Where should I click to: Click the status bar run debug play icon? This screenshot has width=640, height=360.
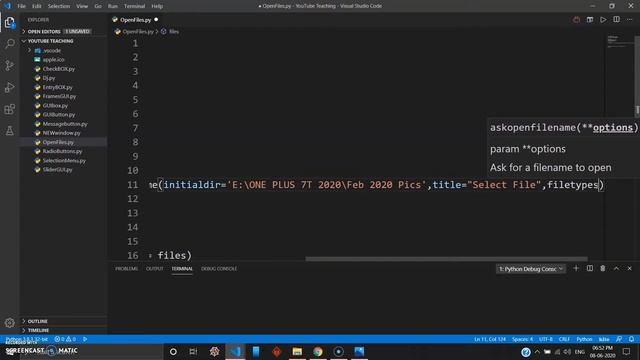(x=85, y=339)
